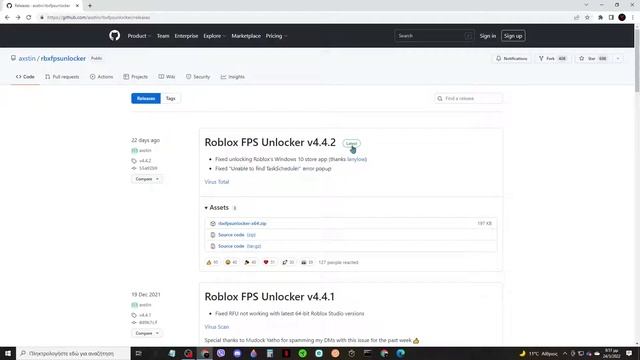Click the rocket reaction on v4.4.2
This screenshot has width=640, height=360.
point(288,262)
